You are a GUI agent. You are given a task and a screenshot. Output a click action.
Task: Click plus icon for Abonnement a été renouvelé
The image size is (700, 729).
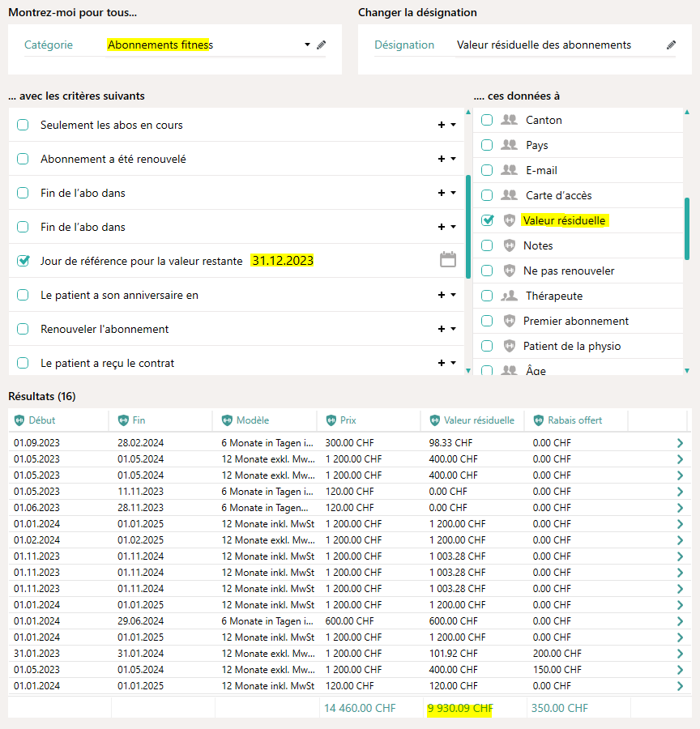[x=441, y=160]
